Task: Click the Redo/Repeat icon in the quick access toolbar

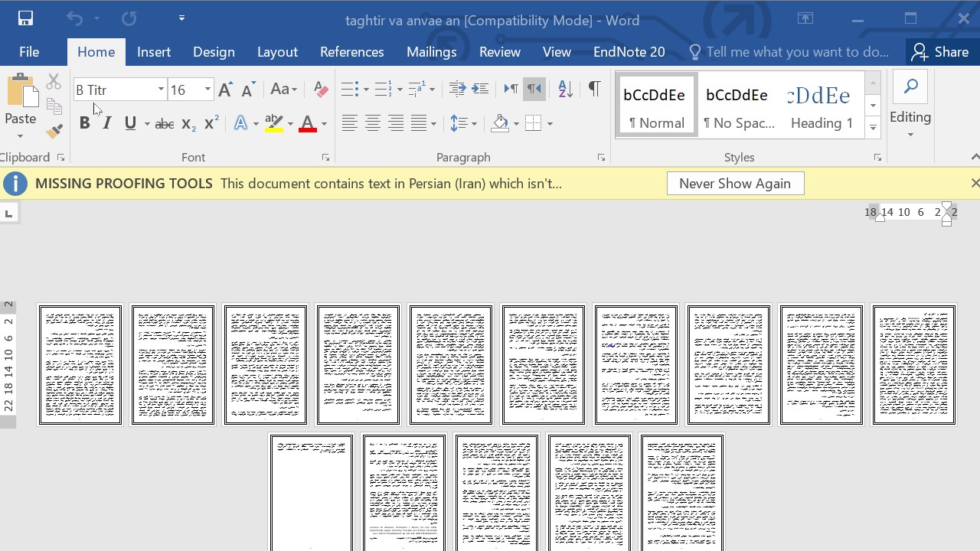Action: click(x=129, y=18)
